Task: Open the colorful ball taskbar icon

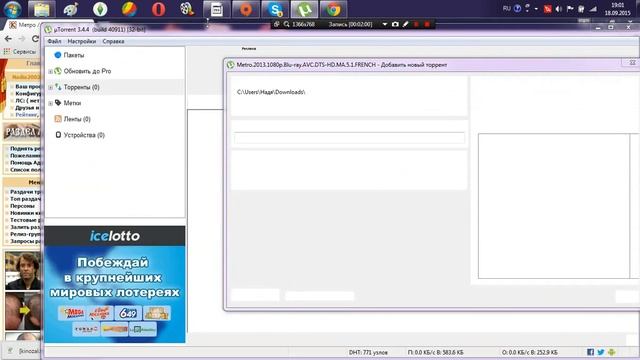Action: [129, 9]
